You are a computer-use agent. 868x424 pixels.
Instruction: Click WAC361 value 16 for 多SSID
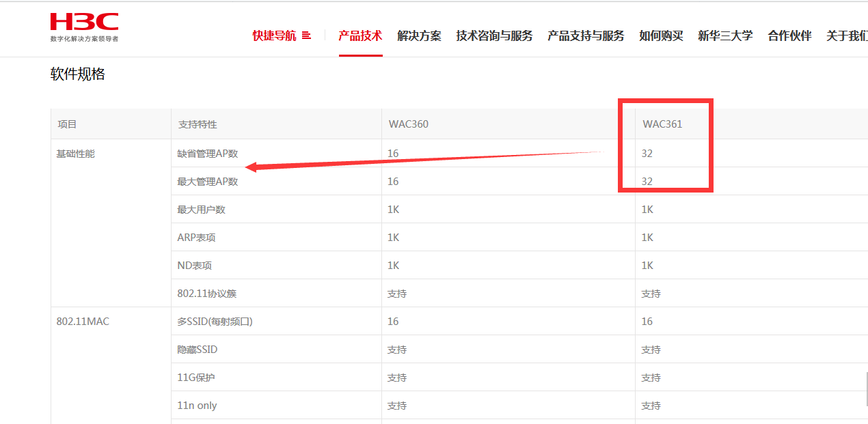[647, 322]
